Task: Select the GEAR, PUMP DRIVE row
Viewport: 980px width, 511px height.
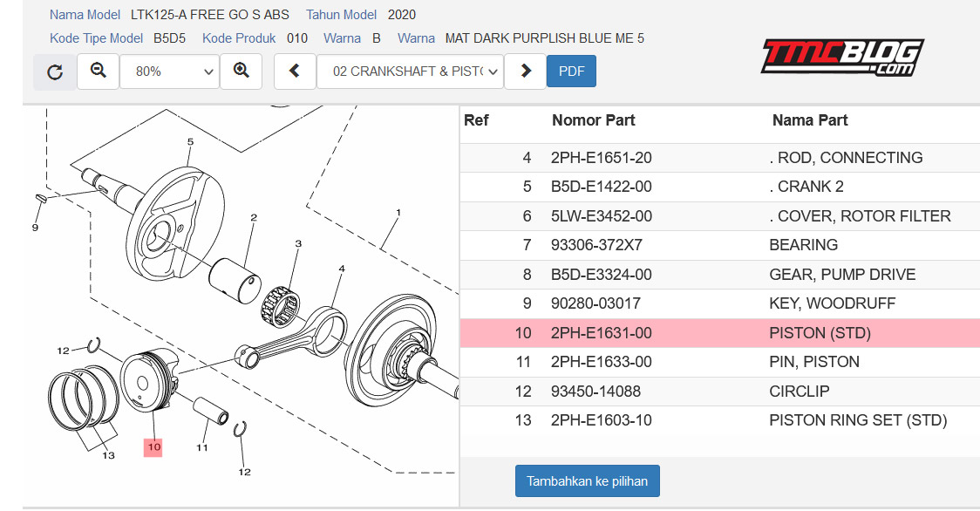Action: pos(720,275)
